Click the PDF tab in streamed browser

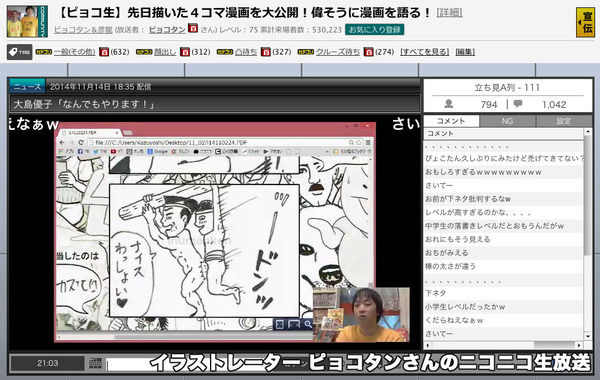[90, 132]
